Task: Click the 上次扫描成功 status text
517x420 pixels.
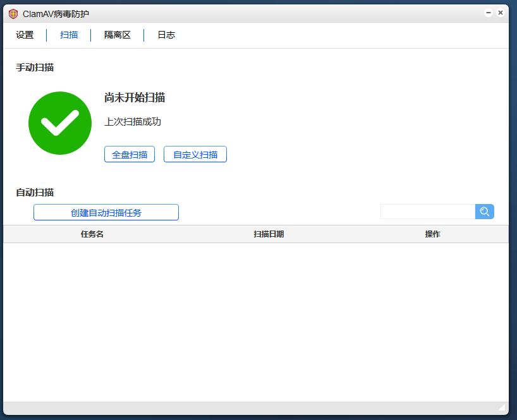Action: (133, 123)
